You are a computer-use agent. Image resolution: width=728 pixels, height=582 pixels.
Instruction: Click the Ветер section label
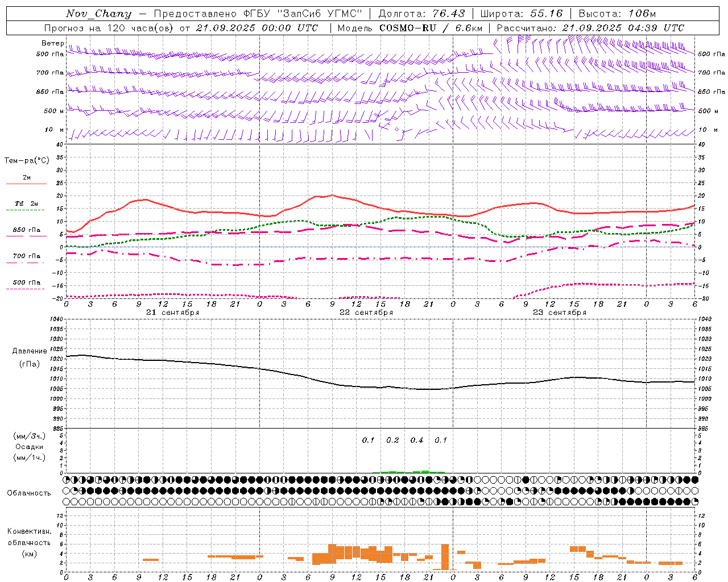(52, 43)
